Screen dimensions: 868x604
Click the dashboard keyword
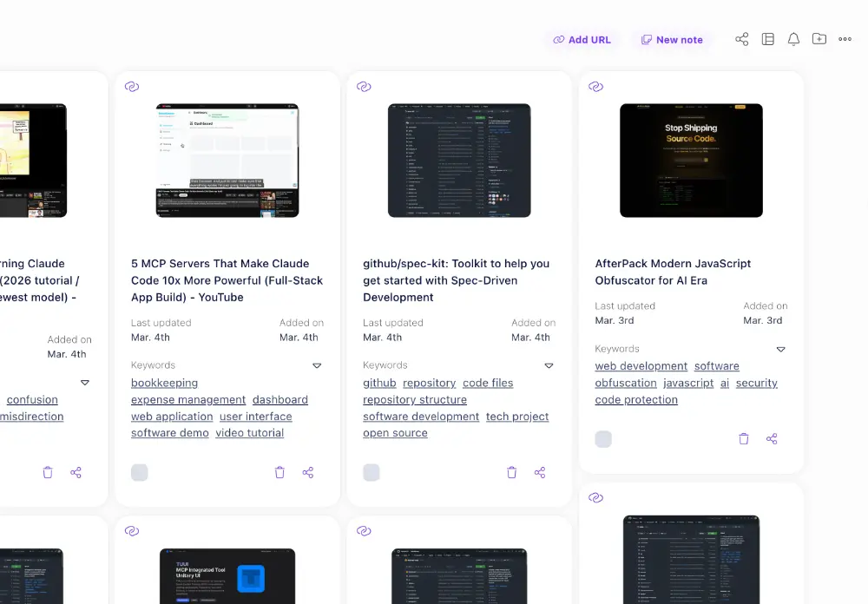(280, 400)
